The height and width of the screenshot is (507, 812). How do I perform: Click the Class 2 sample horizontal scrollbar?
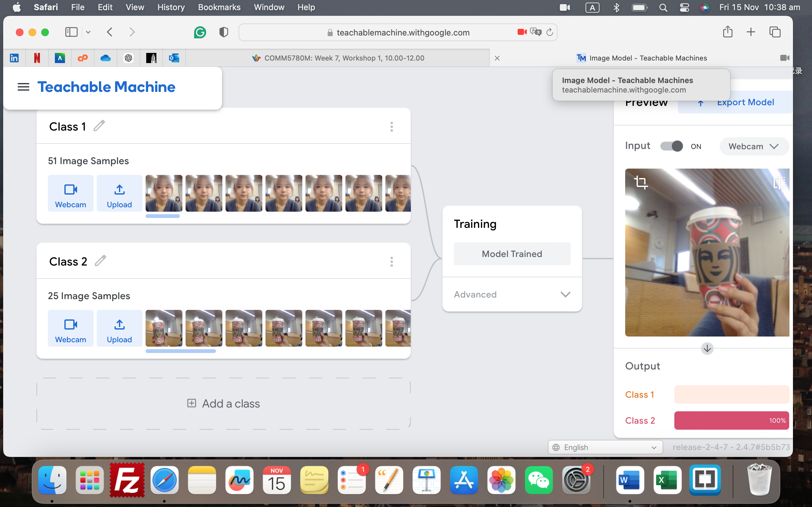click(x=180, y=351)
